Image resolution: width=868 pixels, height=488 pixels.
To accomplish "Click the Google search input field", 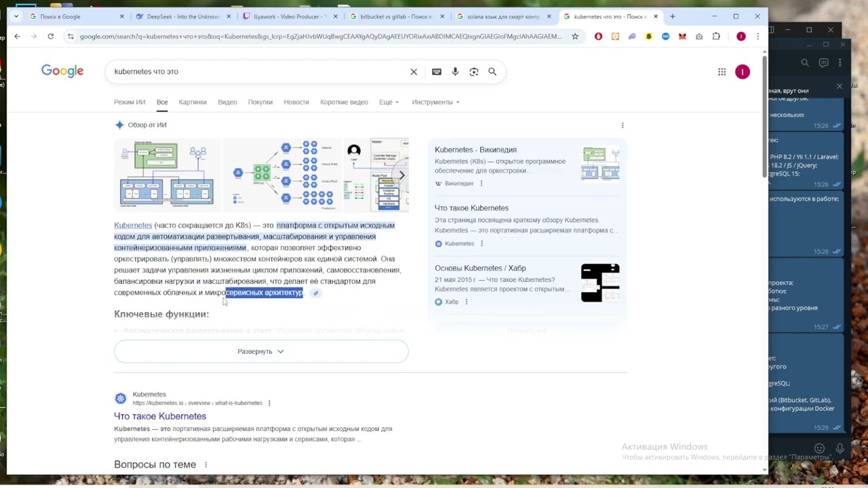I will (x=258, y=72).
